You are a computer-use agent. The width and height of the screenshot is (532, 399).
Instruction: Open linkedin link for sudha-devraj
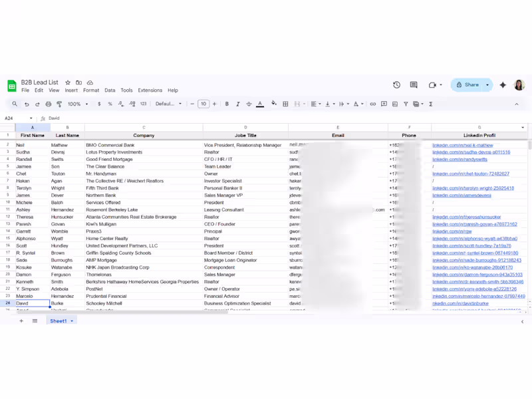(471, 152)
